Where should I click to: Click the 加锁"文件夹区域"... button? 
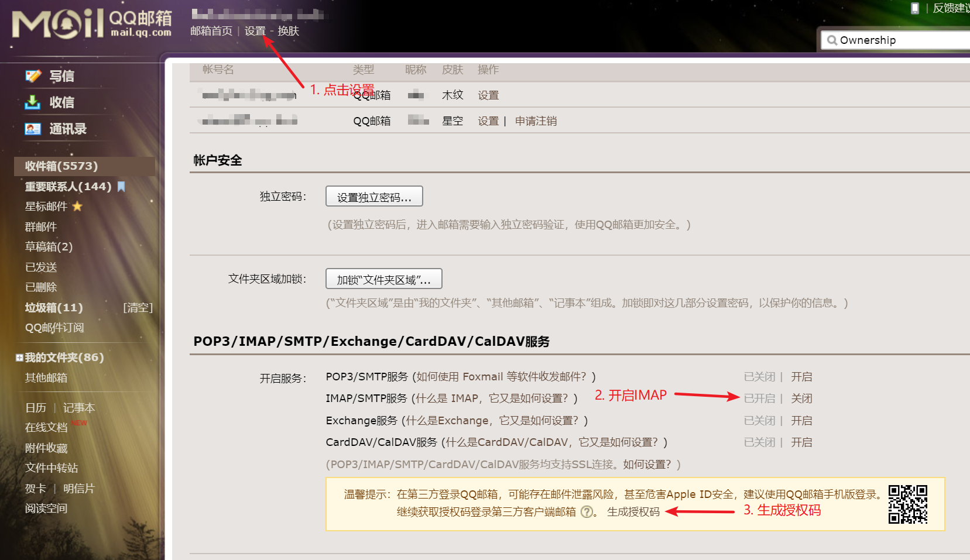384,279
